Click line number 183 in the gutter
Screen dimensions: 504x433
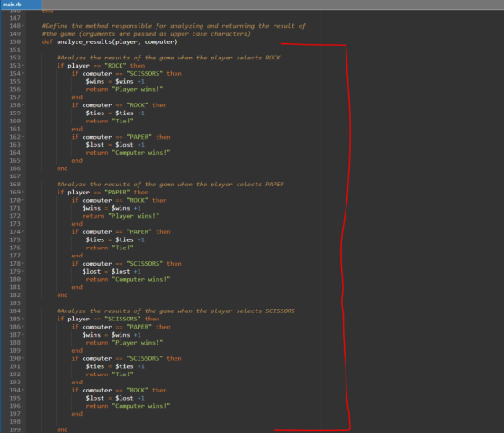pyautogui.click(x=14, y=302)
